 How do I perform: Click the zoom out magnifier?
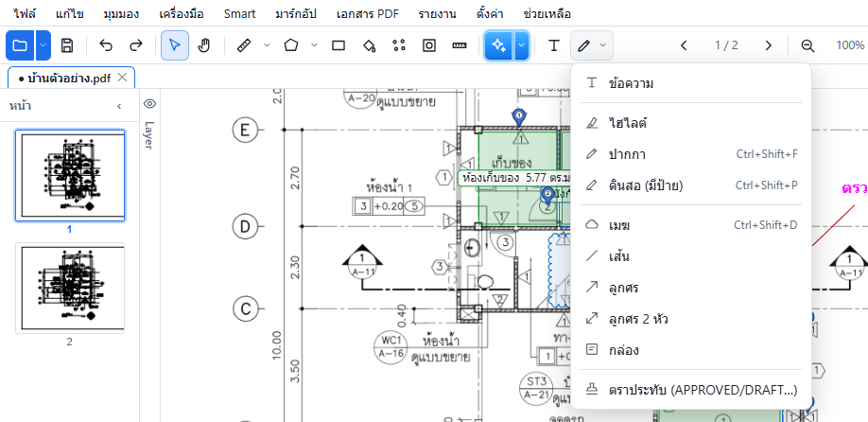807,45
